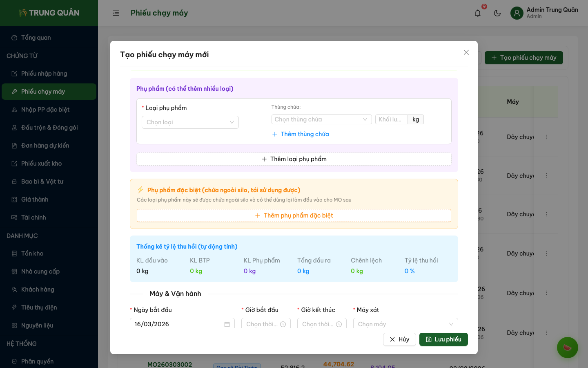
Task: Click the Lưu phiếu save button
Action: pos(443,339)
